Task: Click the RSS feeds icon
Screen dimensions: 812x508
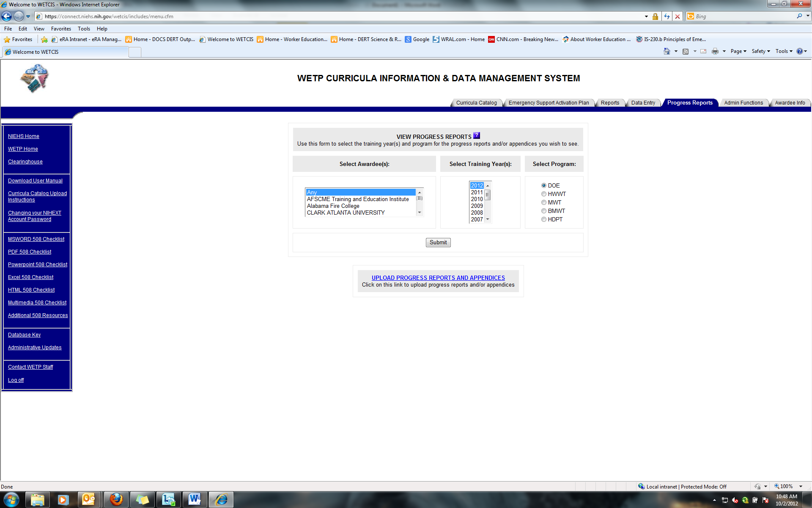Action: click(x=686, y=51)
